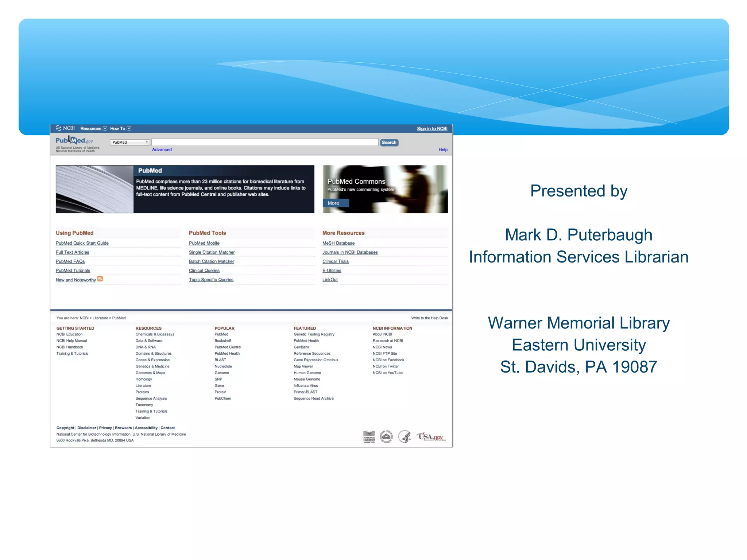Open PubMed Central under Popular
This screenshot has width=747, height=560.
tap(228, 347)
